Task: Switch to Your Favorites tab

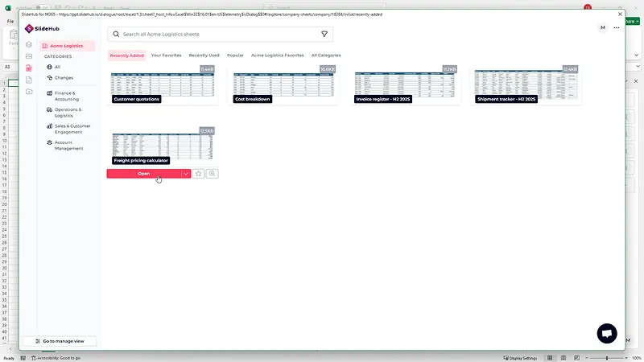Action: (x=166, y=56)
